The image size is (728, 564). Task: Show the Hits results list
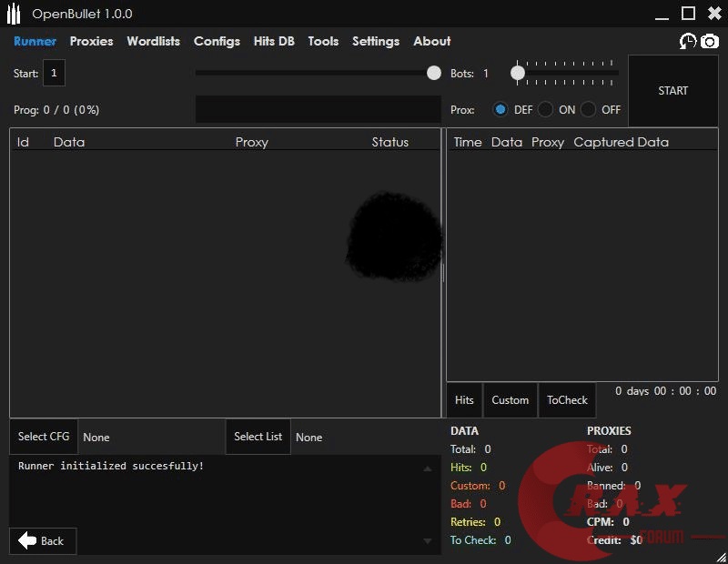464,399
